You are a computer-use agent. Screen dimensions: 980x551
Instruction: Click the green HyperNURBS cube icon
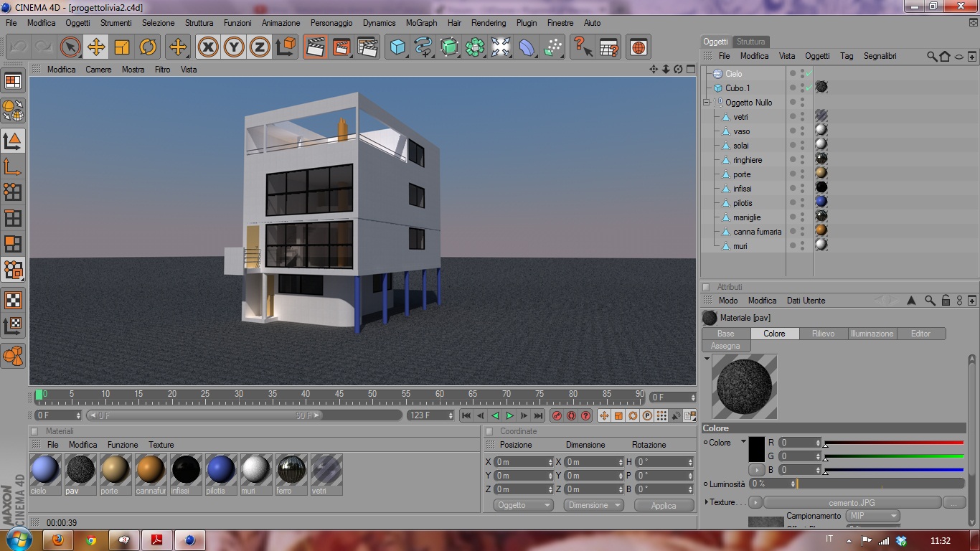coord(449,47)
